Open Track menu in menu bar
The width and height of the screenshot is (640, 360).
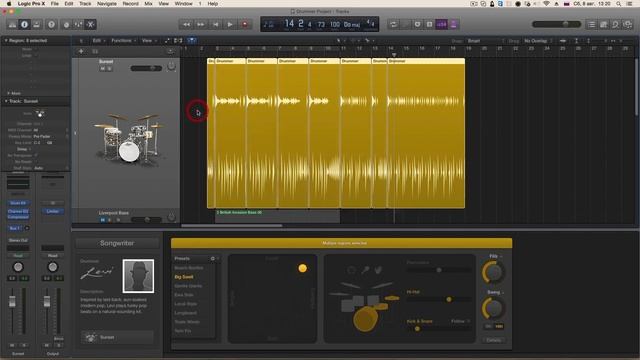(x=85, y=4)
